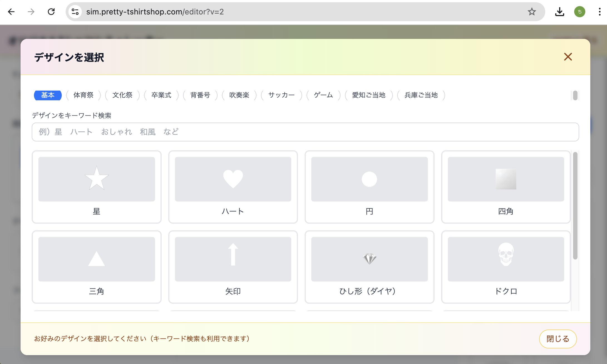Open the browser downloads icon

click(559, 12)
